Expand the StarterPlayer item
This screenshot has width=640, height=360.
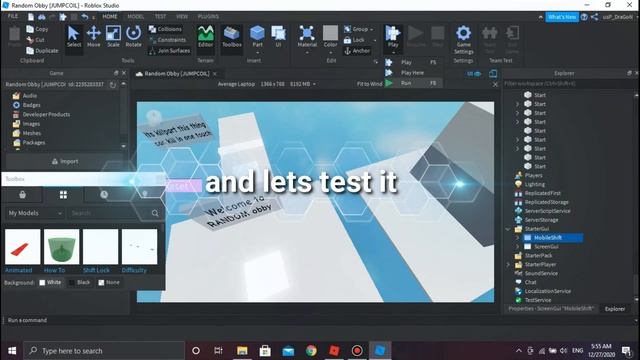tap(508, 264)
